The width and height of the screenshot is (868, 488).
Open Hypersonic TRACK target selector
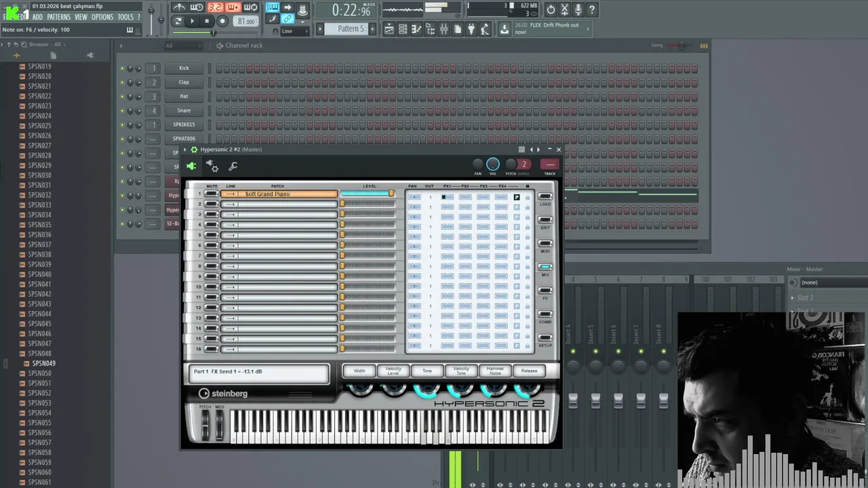[x=550, y=165]
